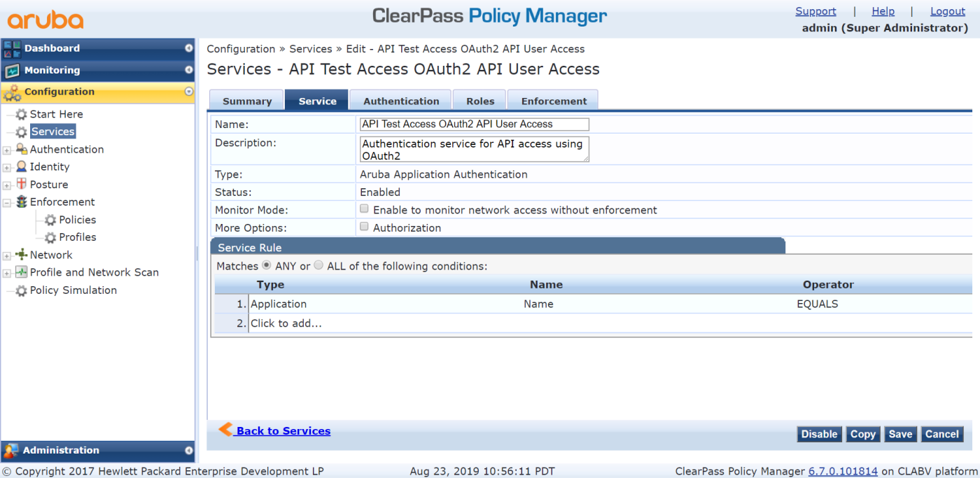Click the Profile and Network Scan icon
The width and height of the screenshot is (980, 478).
click(x=22, y=272)
